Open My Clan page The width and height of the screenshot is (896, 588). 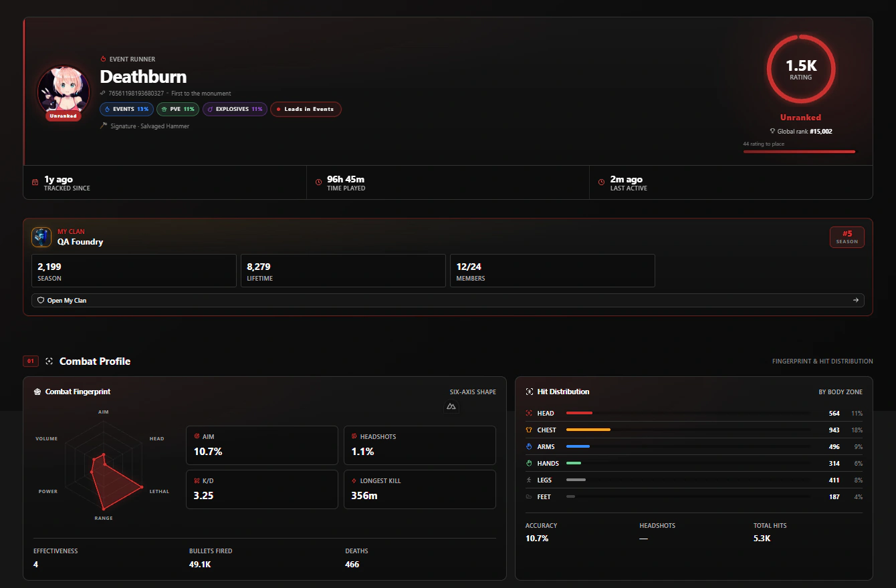click(448, 301)
